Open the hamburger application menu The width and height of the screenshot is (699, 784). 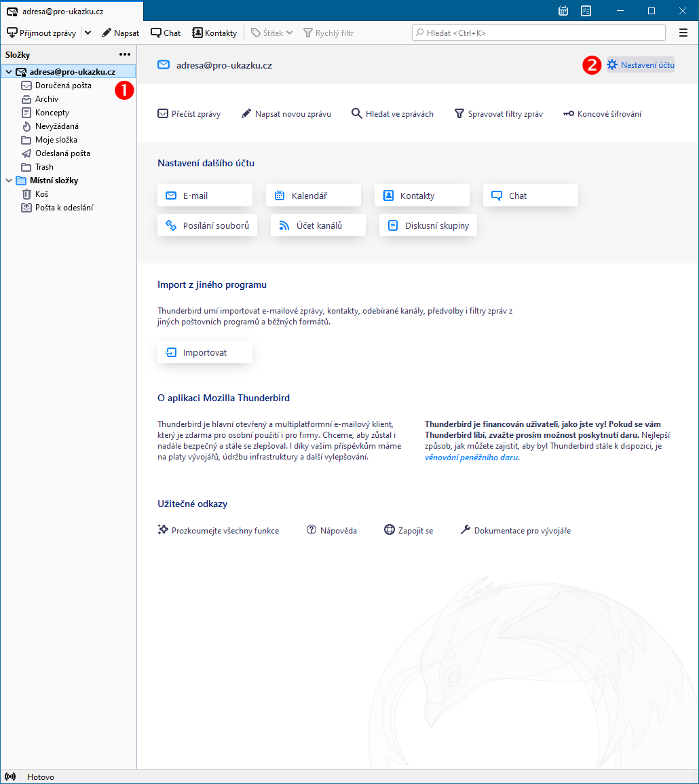(x=683, y=33)
